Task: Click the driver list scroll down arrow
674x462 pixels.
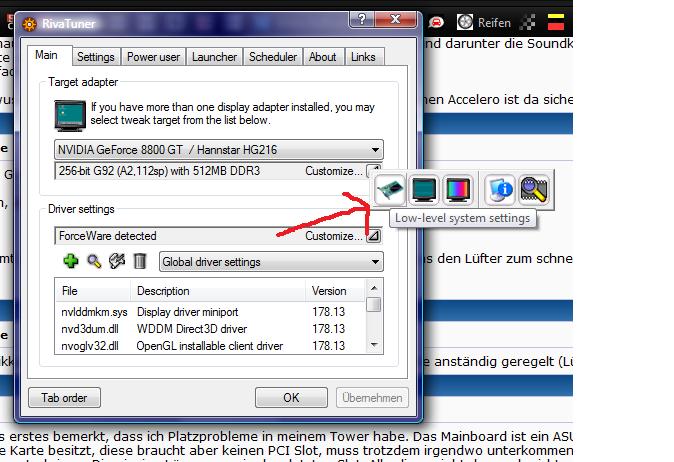Action: coord(374,344)
